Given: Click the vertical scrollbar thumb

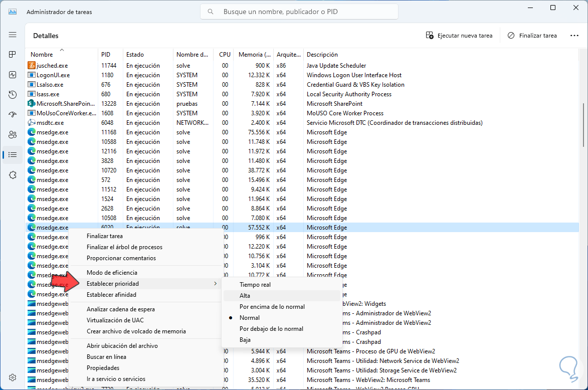Looking at the screenshot, I should pyautogui.click(x=583, y=125).
